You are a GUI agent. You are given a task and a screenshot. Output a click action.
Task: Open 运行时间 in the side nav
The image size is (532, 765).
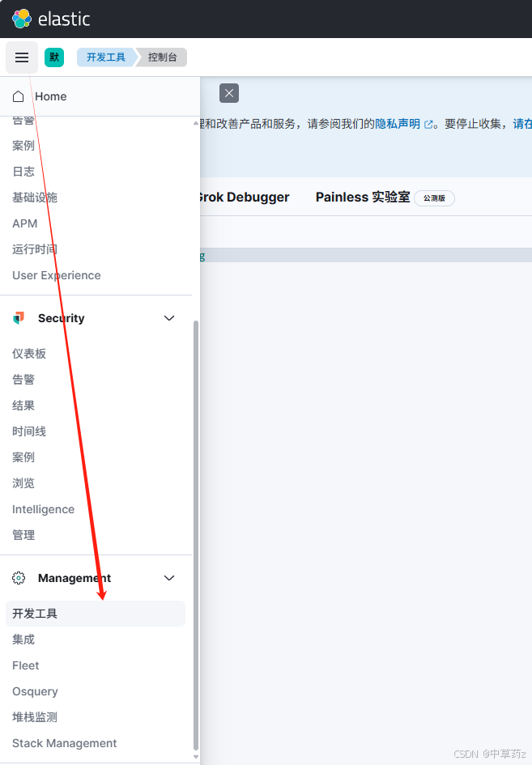tap(35, 249)
